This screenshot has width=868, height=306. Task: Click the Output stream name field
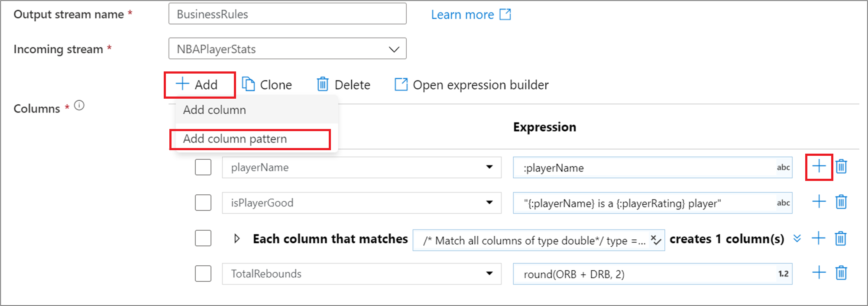287,14
